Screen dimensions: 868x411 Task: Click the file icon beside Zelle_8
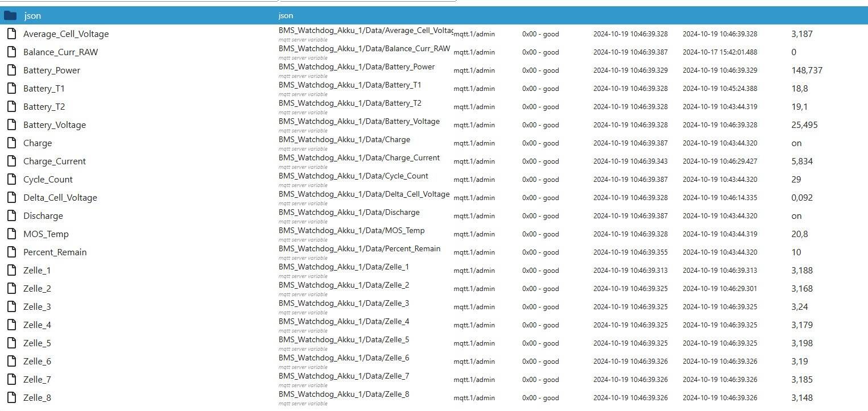[11, 398]
